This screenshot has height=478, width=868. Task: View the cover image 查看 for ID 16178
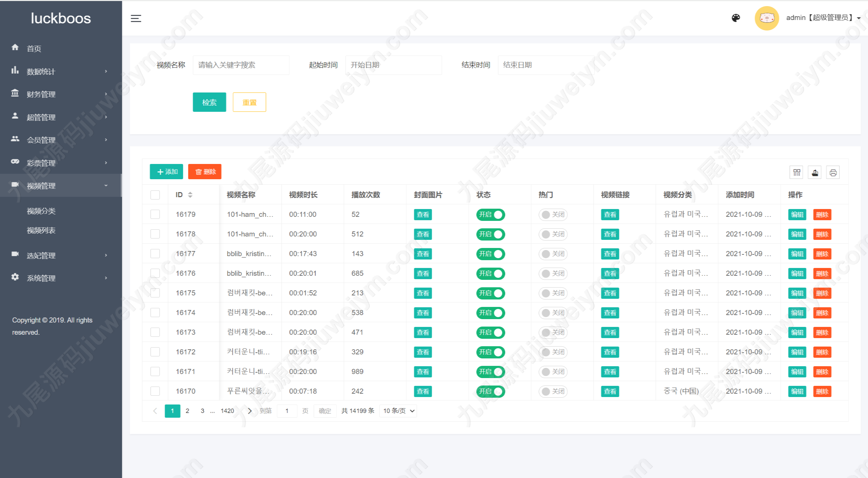click(423, 234)
